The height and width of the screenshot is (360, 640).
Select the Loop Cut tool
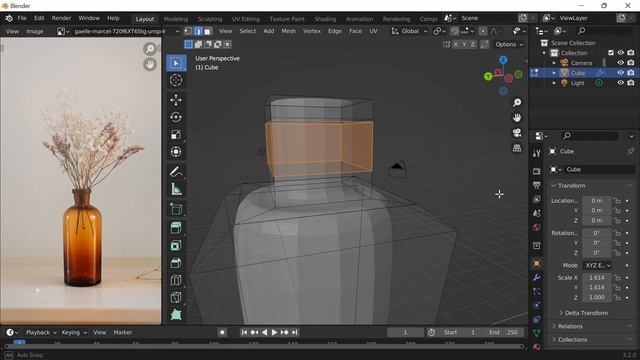176,280
